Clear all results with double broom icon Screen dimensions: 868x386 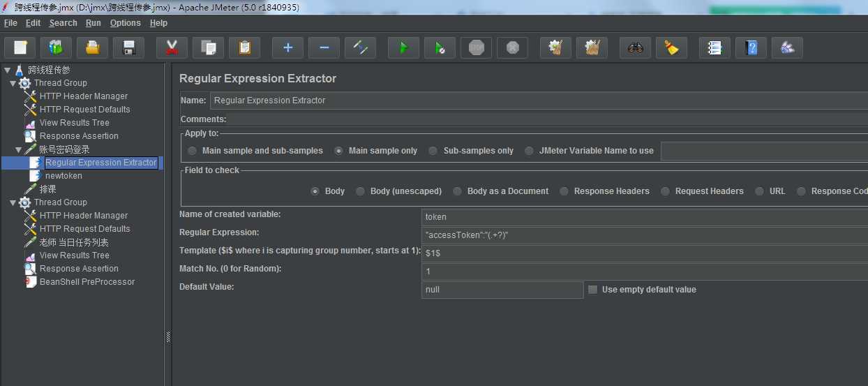[592, 47]
